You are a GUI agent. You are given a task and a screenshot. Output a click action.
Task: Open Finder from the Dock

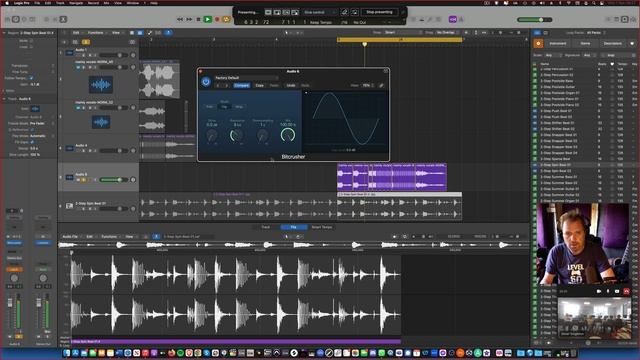(x=67, y=353)
